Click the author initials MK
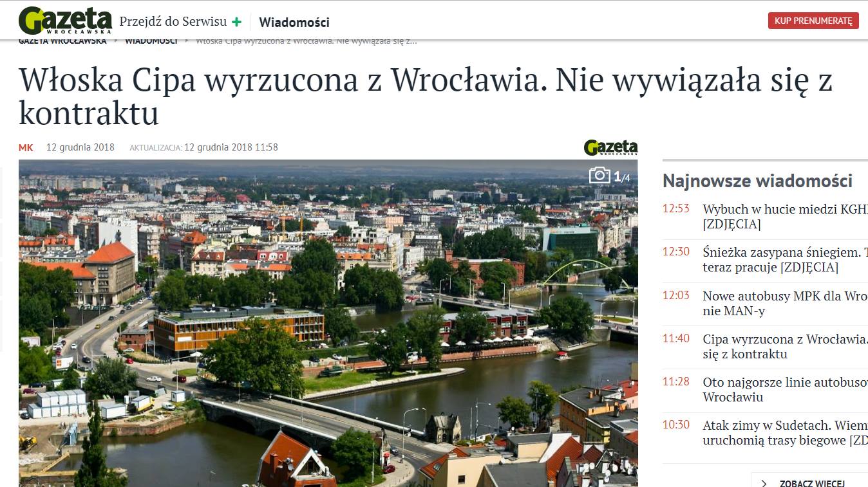 coord(26,147)
